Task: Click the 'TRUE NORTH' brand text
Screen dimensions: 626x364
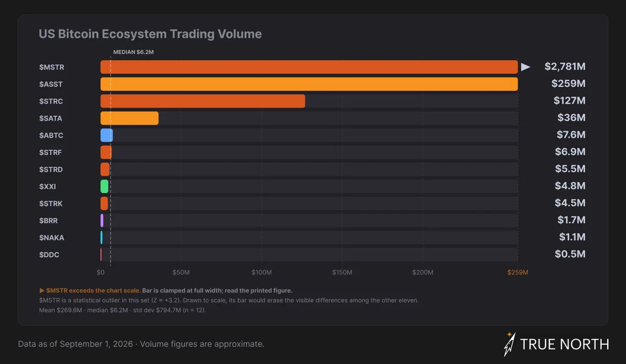Action: click(565, 344)
